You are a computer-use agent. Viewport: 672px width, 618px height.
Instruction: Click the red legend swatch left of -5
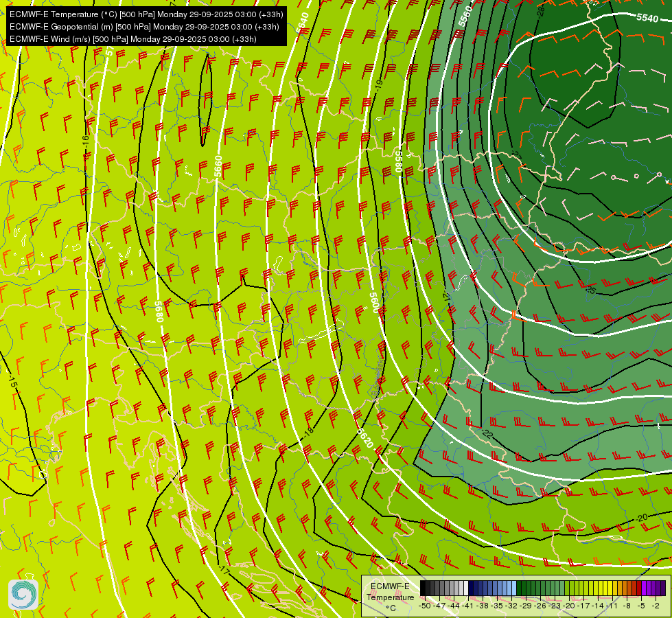(639, 588)
